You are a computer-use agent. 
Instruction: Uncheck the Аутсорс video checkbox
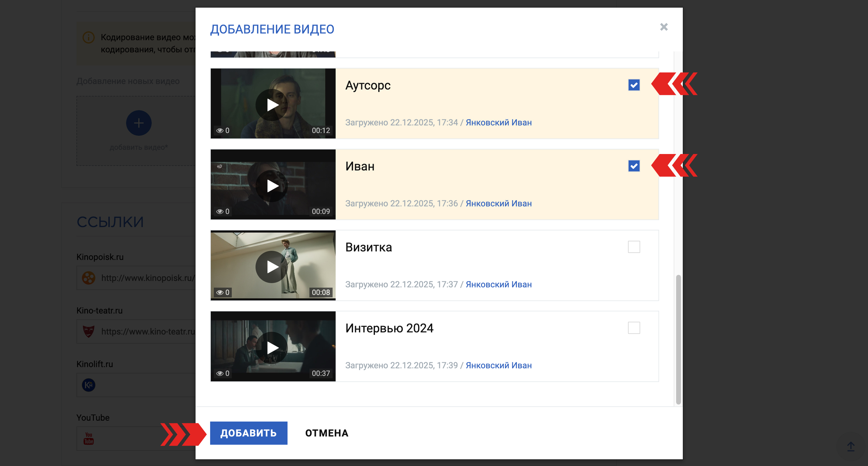[633, 85]
